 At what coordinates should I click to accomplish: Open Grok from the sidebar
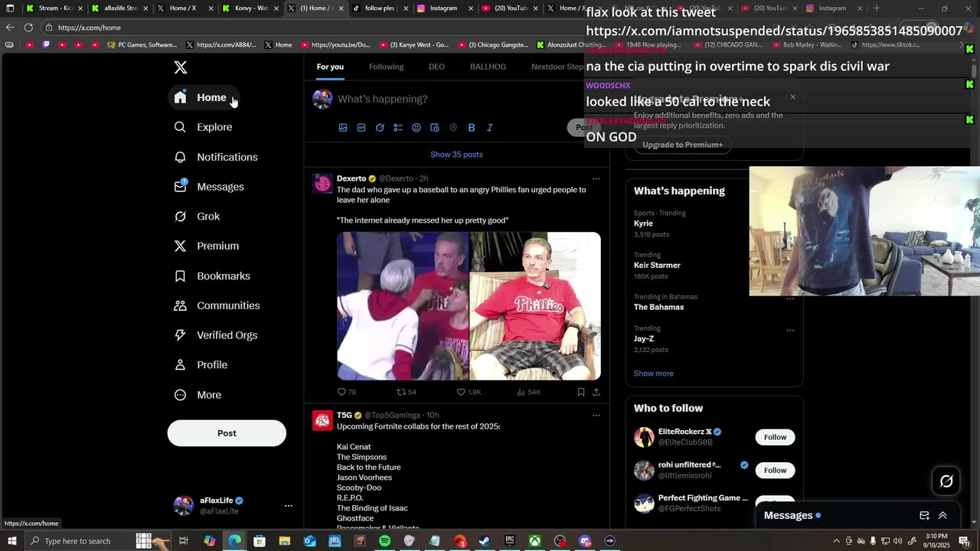(x=198, y=217)
